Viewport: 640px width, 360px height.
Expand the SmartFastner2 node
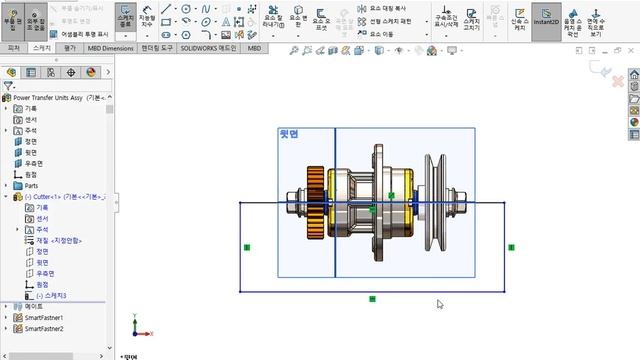pyautogui.click(x=6, y=329)
